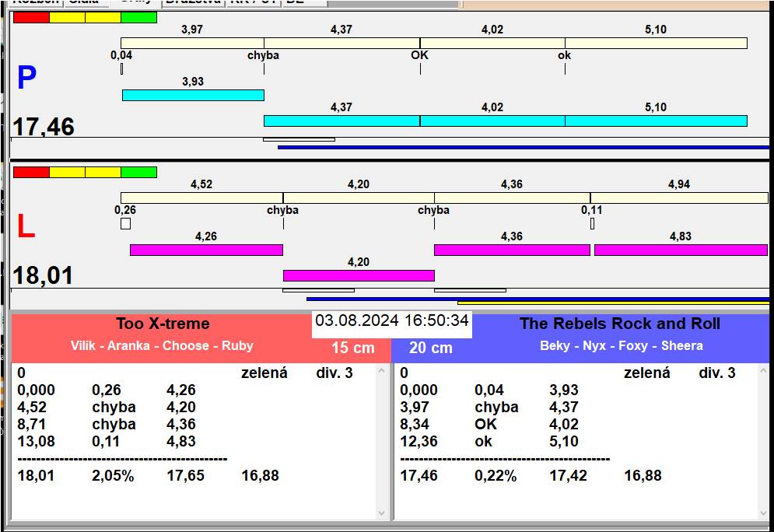
Task: Click the beige segment under 4,52 in lane L
Action: point(202,198)
